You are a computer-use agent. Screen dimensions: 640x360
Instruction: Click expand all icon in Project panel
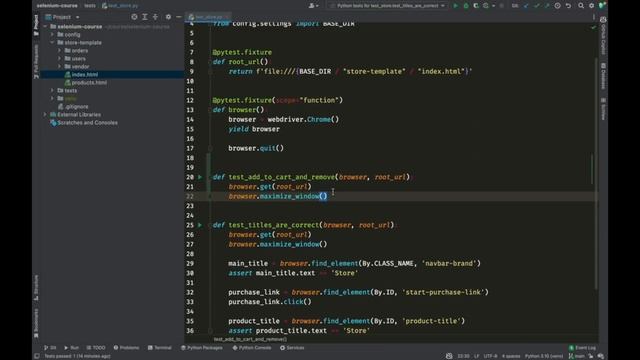click(x=145, y=17)
